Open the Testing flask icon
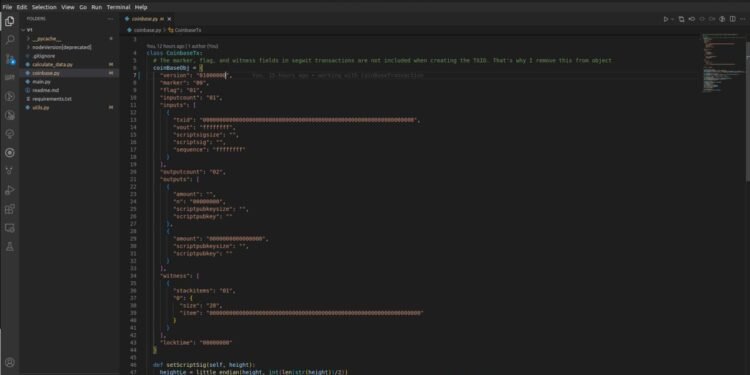The height and width of the screenshot is (375, 750). (x=10, y=247)
